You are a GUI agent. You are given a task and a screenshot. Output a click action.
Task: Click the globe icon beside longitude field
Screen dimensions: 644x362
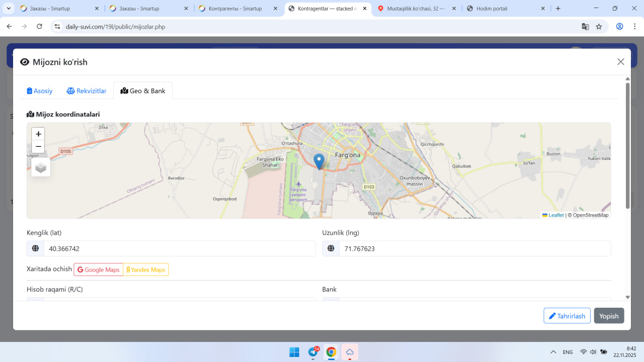coord(331,248)
